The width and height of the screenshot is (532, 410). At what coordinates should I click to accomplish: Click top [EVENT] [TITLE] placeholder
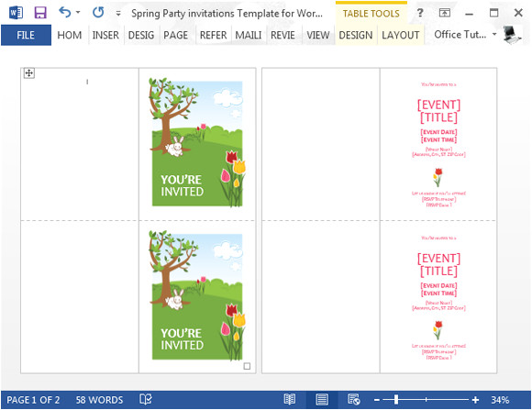point(438,111)
